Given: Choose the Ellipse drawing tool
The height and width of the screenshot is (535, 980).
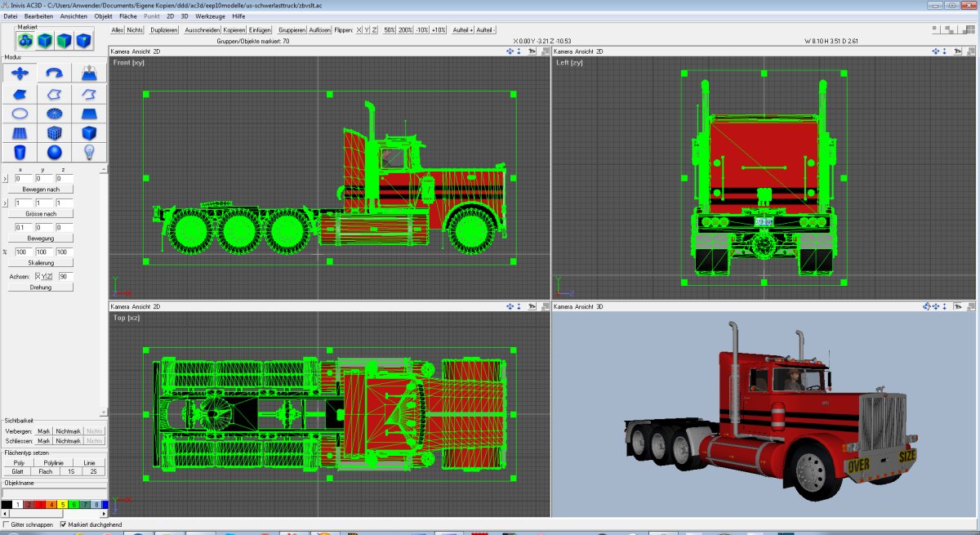Looking at the screenshot, I should click(20, 114).
